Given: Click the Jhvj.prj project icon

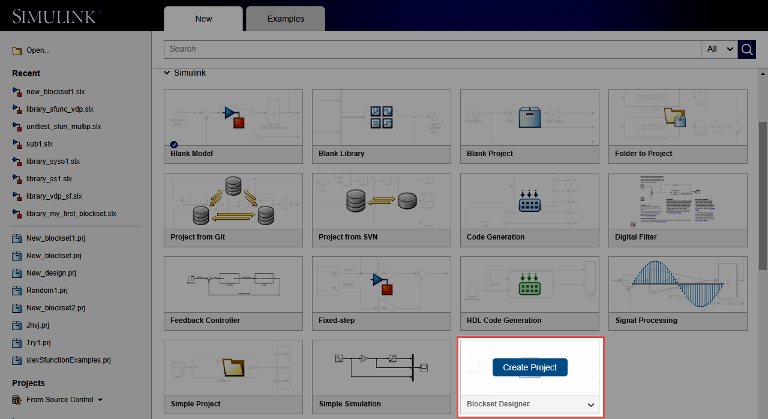Looking at the screenshot, I should pyautogui.click(x=17, y=325).
